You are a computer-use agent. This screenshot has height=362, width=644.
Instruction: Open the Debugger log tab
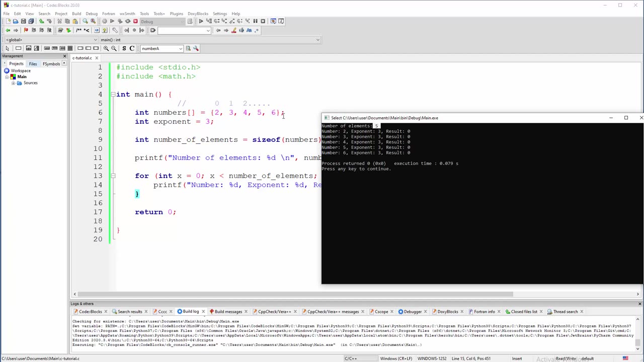point(413,312)
